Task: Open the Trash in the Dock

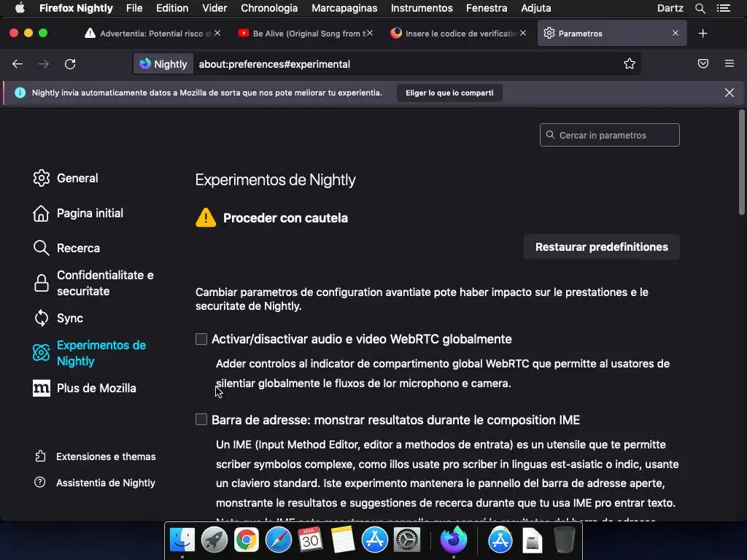Action: click(564, 540)
